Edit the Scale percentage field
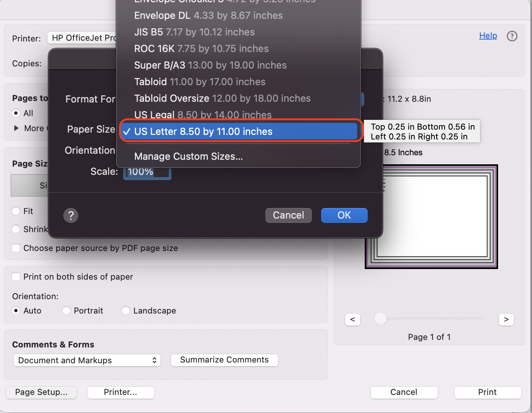This screenshot has height=413, width=532. click(x=147, y=172)
